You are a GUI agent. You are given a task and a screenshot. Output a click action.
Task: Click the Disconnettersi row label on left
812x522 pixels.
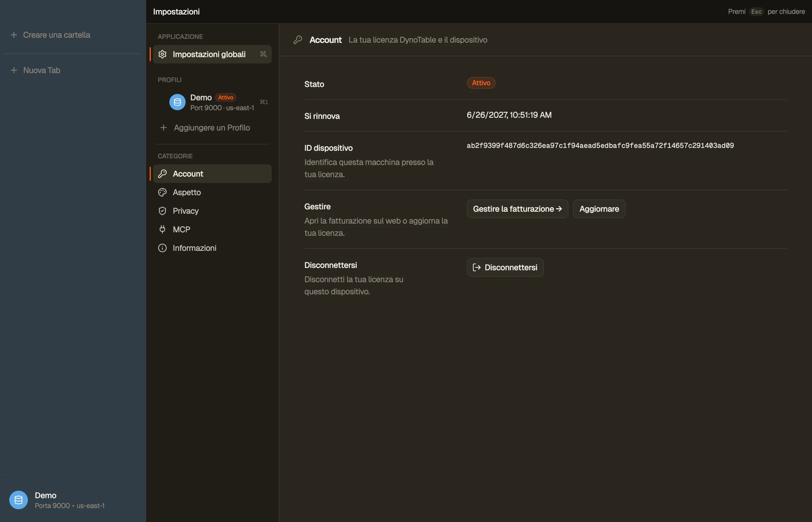pos(330,265)
